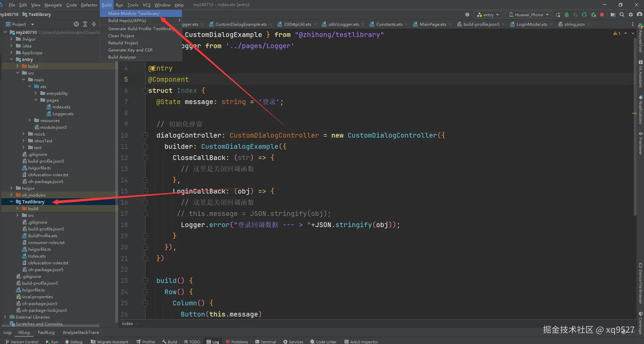Open the Terminal tool window
The width and height of the screenshot is (644, 344).
(266, 342)
